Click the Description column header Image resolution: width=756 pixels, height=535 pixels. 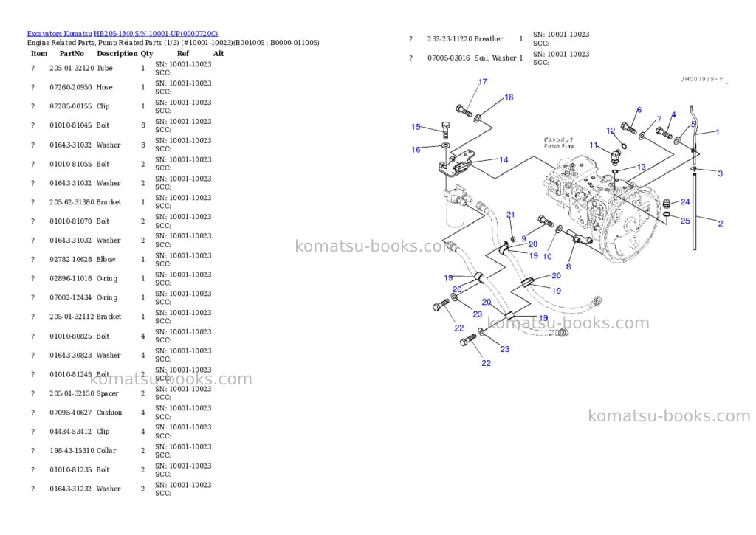(117, 53)
